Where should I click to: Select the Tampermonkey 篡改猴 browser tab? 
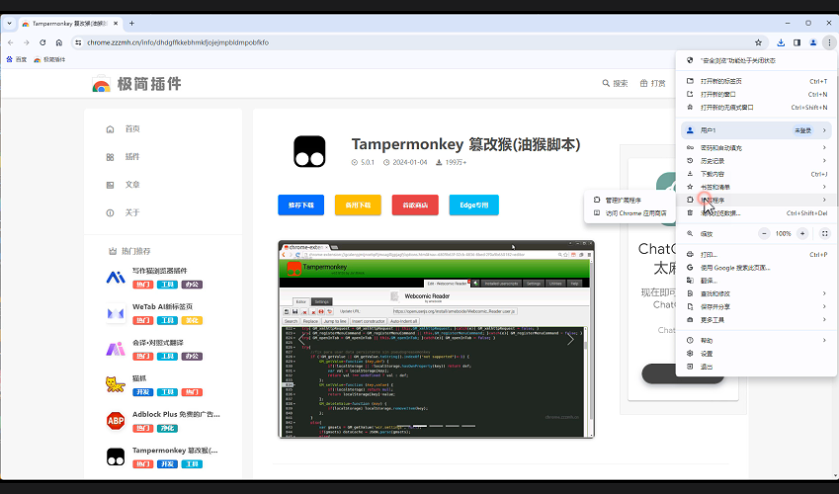pyautogui.click(x=70, y=24)
